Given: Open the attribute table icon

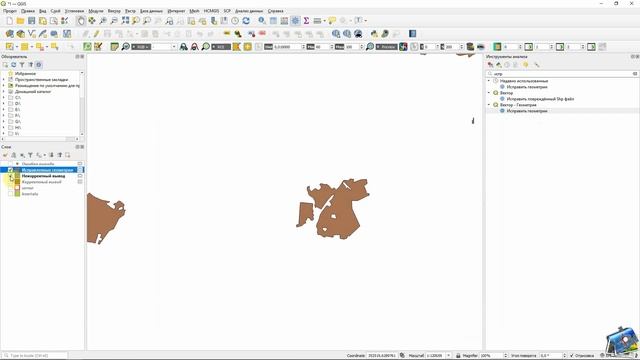Looking at the screenshot, I should (273, 20).
